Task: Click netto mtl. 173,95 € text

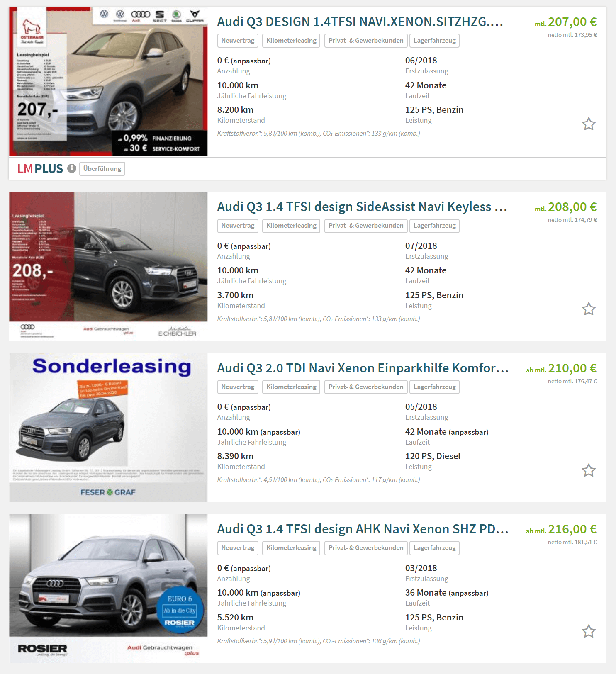Action: click(572, 35)
